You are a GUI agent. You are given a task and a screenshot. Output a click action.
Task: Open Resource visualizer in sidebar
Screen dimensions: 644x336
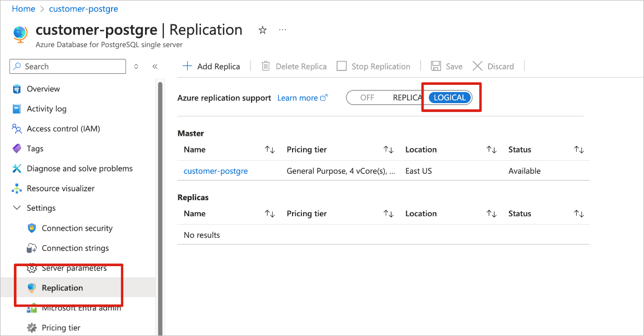coord(61,189)
